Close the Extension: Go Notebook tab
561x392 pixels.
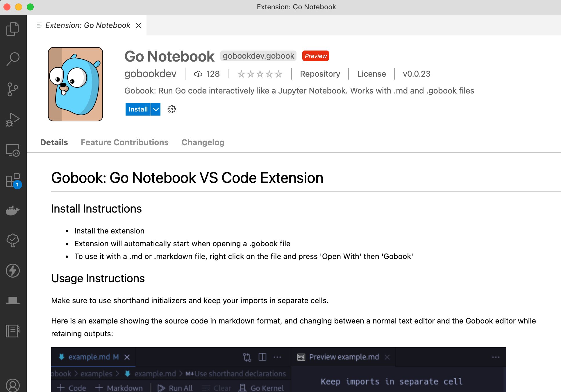pos(139,26)
